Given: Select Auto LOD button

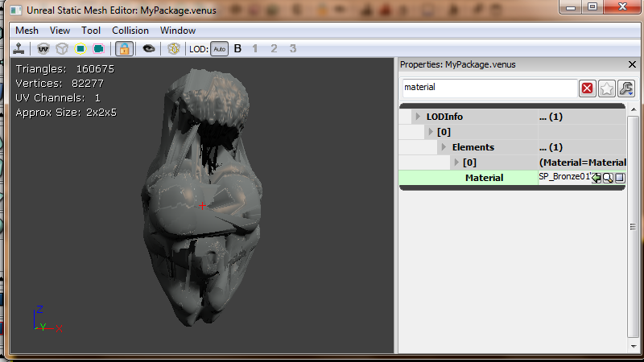Looking at the screenshot, I should point(219,49).
